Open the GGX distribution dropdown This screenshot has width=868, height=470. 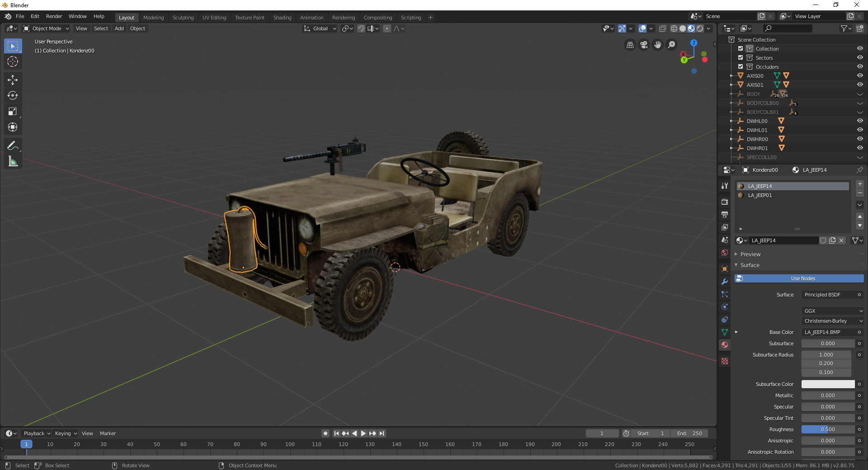point(833,311)
